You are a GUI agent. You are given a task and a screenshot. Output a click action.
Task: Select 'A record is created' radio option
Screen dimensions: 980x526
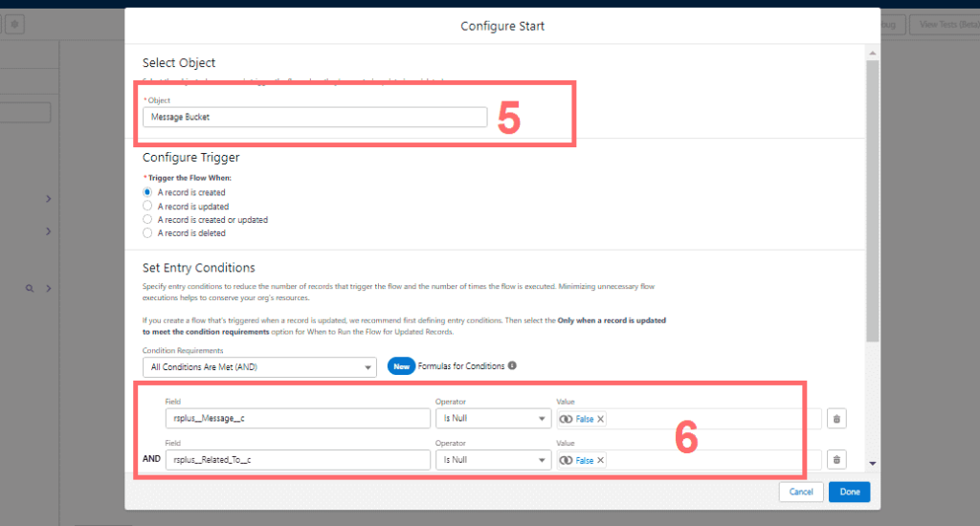(147, 192)
